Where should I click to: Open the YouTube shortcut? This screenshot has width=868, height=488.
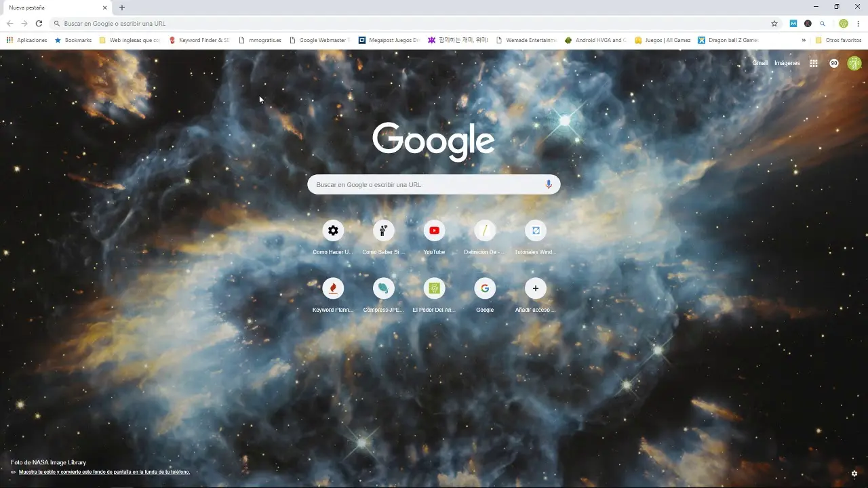click(434, 237)
